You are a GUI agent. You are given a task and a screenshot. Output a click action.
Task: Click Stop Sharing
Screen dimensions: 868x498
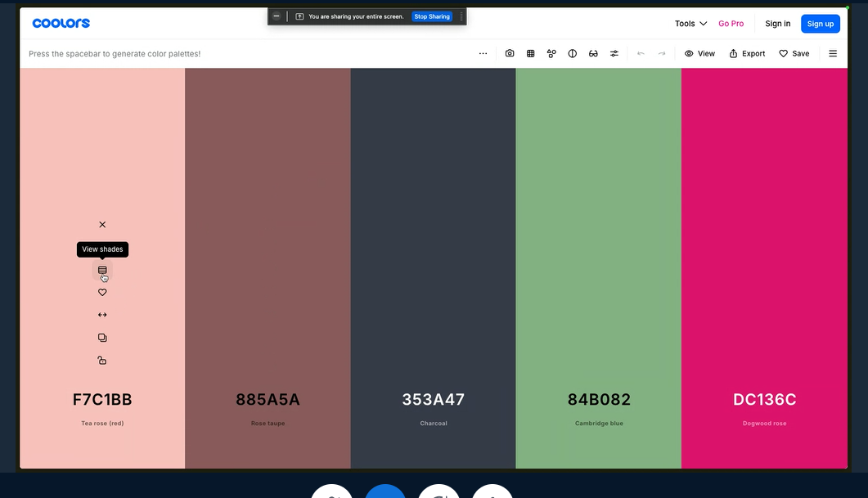click(x=432, y=16)
